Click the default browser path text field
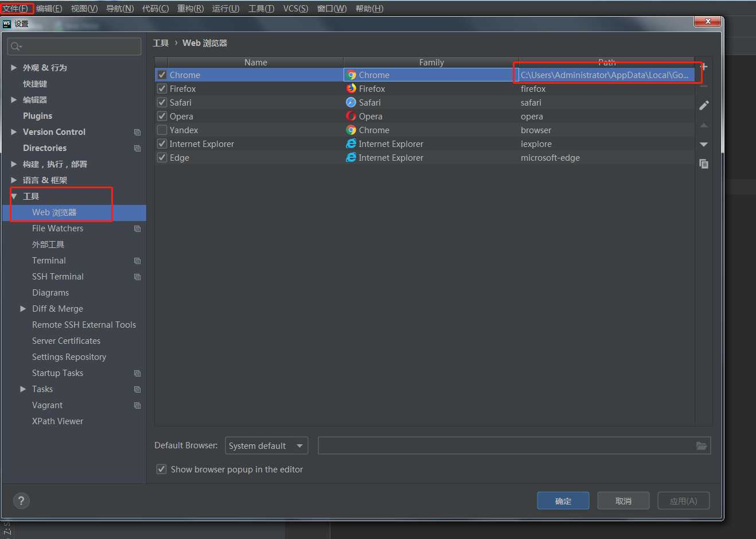The image size is (756, 539). (506, 445)
